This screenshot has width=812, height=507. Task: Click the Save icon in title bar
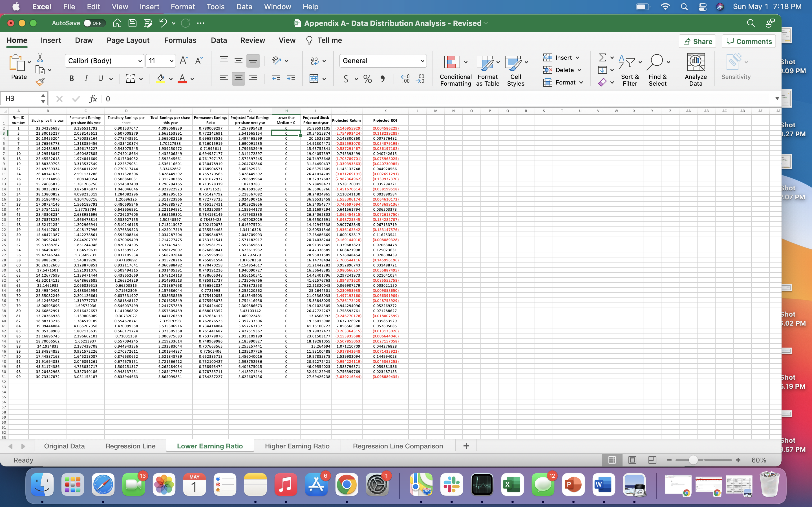tap(133, 23)
